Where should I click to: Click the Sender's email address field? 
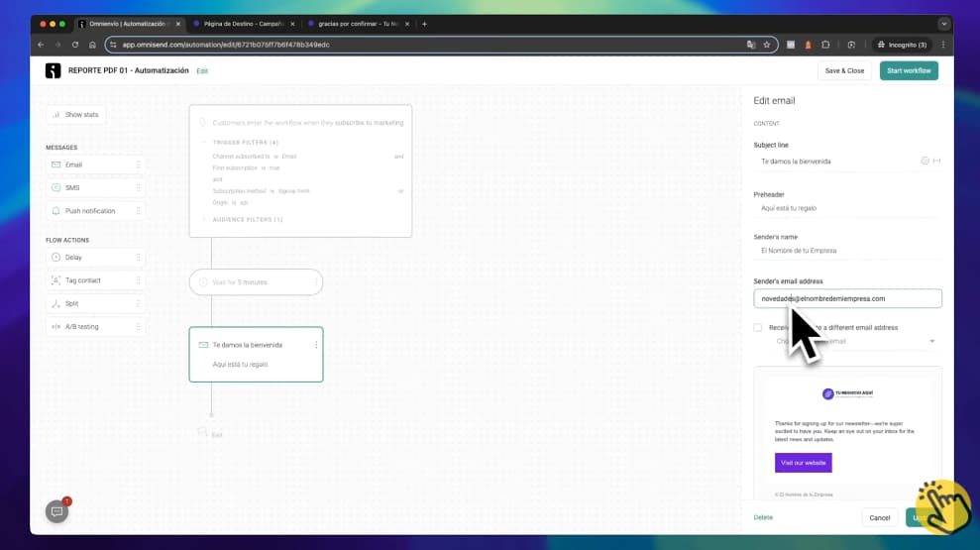click(847, 298)
